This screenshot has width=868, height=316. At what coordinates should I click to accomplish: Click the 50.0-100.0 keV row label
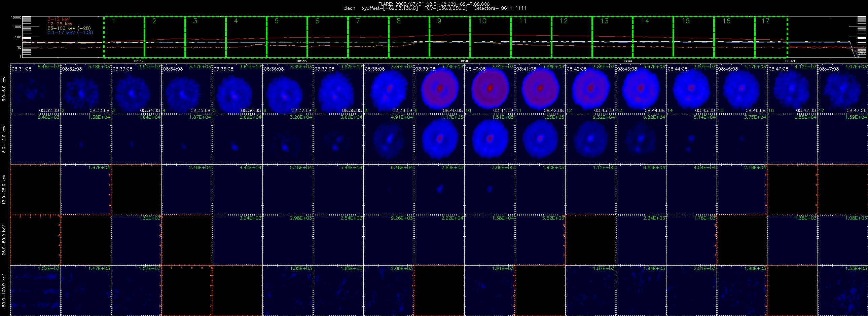coord(4,290)
